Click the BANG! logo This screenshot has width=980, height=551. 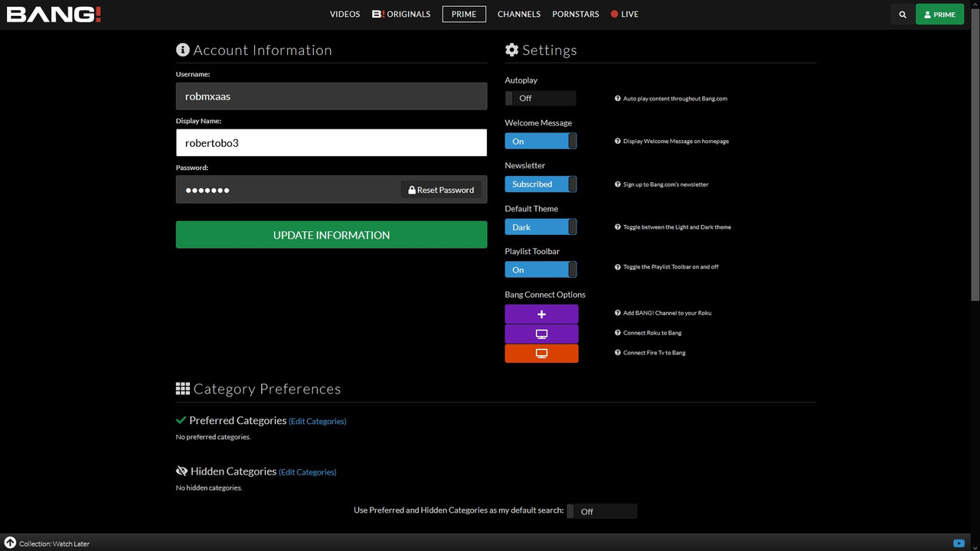pyautogui.click(x=54, y=14)
